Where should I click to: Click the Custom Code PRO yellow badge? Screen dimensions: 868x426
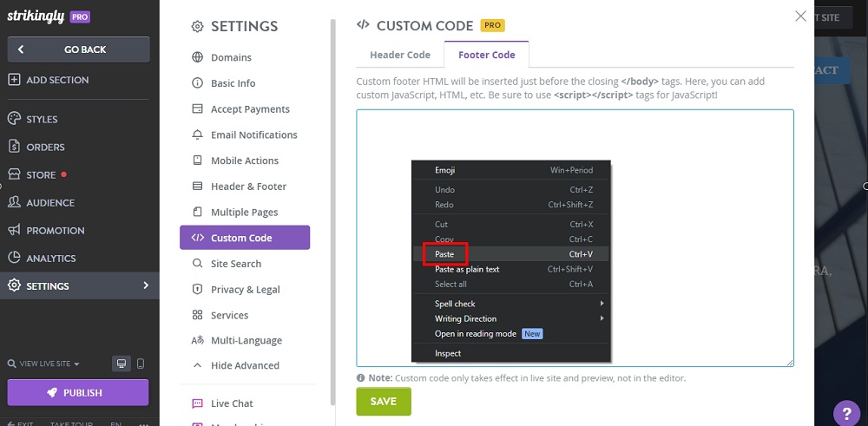click(x=492, y=25)
